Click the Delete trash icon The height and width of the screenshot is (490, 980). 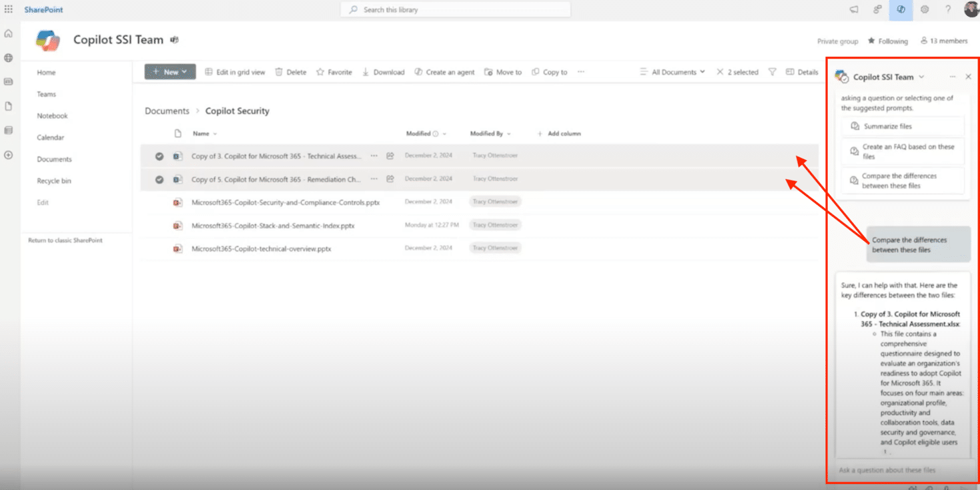tap(280, 72)
